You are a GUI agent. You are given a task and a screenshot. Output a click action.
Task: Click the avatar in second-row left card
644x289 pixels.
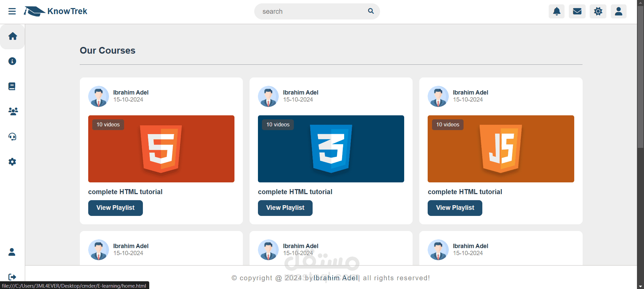[x=99, y=250]
